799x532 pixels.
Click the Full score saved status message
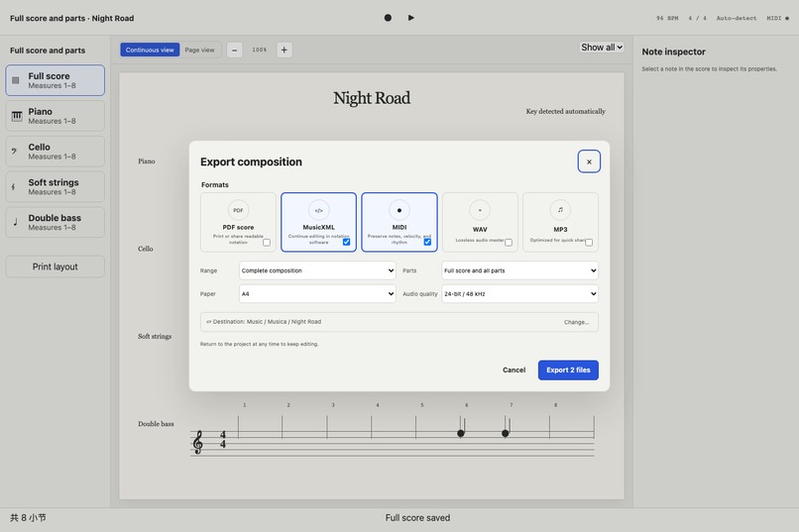[x=417, y=518]
